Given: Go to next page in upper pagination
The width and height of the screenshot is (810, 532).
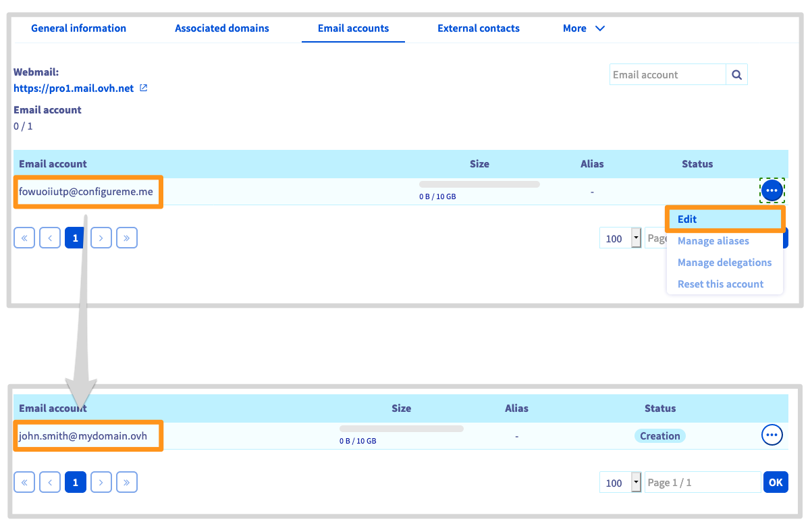Looking at the screenshot, I should (101, 238).
